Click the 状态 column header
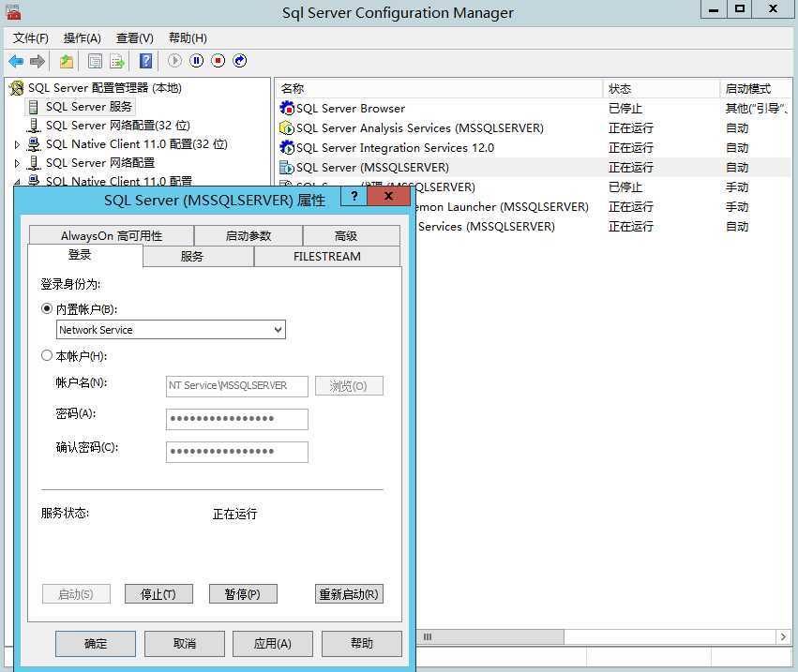This screenshot has height=672, width=798. pos(662,88)
